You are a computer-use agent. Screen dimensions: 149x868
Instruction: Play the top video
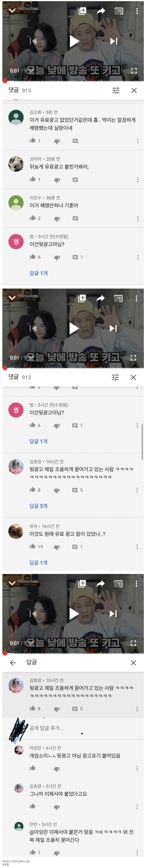[x=74, y=41]
